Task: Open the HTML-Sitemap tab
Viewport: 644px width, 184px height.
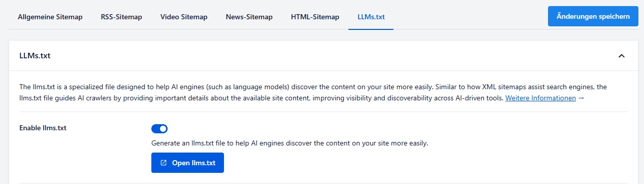Action: click(315, 17)
